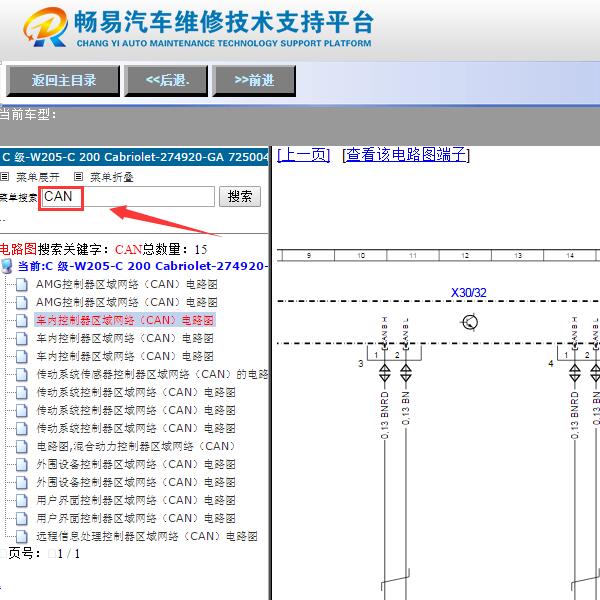
Task: Click document icon of first AMG entry
Action: pyautogui.click(x=21, y=285)
